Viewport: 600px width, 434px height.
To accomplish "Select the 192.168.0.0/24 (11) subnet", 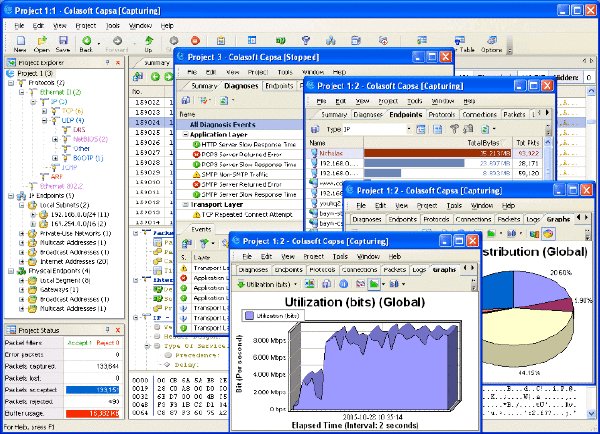I will (x=80, y=214).
